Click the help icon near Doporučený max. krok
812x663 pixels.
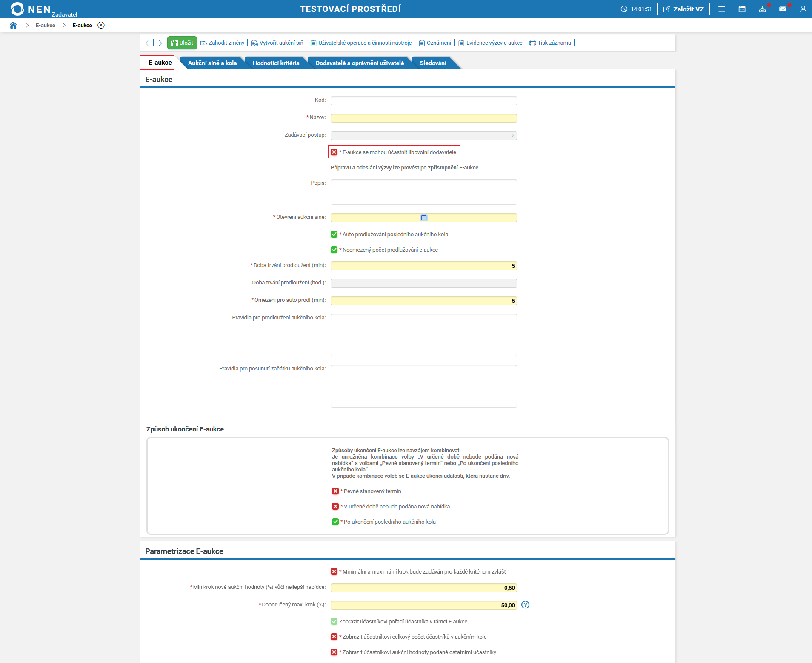tap(525, 605)
